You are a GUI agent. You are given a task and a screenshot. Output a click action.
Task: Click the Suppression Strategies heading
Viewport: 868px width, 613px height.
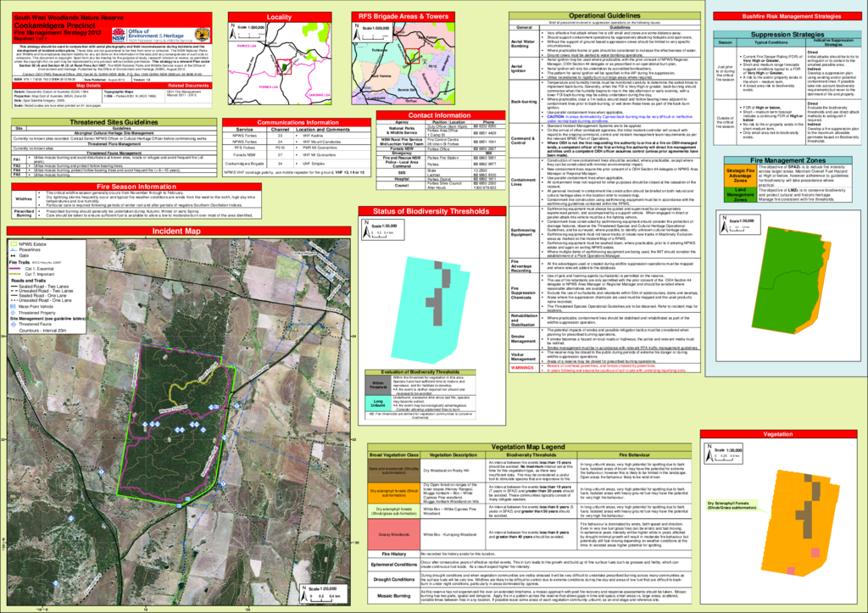787,34
